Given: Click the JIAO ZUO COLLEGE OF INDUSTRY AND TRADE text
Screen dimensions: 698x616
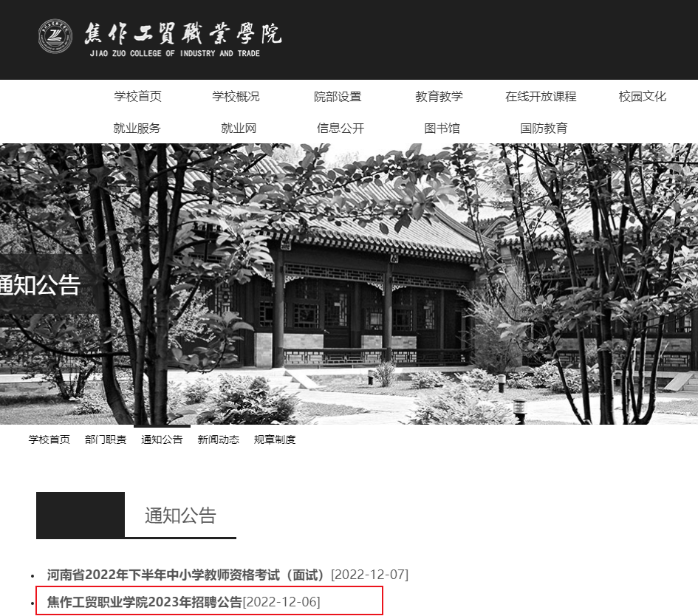Looking at the screenshot, I should pyautogui.click(x=174, y=53).
